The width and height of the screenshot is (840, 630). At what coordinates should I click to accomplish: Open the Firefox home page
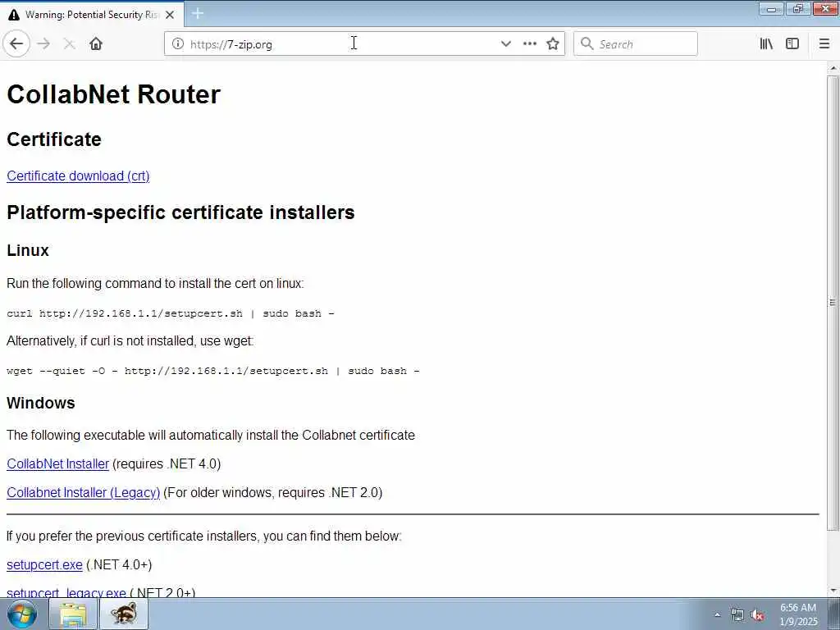(96, 44)
